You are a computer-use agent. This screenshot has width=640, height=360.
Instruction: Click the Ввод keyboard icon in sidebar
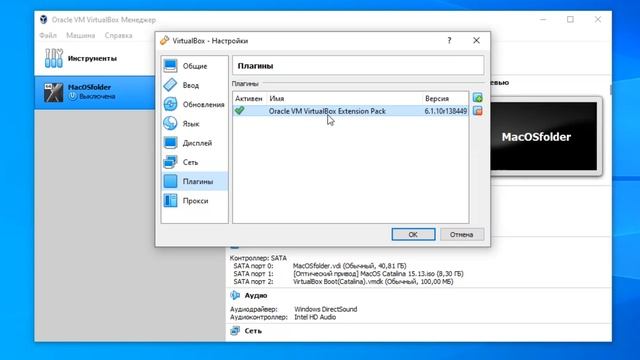click(170, 85)
